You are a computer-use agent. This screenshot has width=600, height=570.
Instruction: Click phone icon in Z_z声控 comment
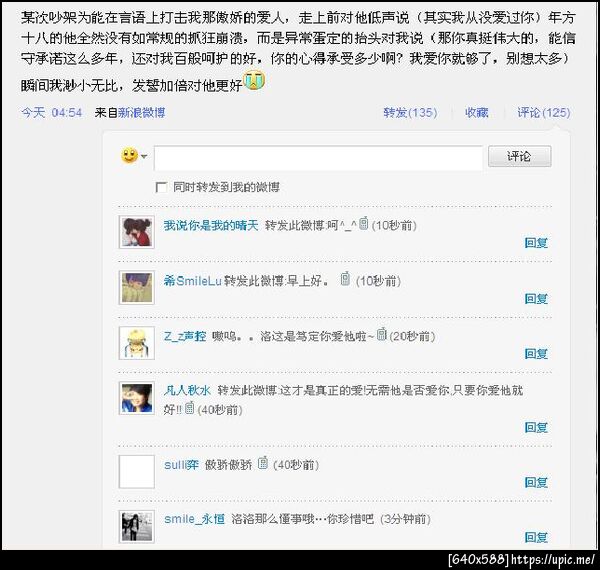click(x=382, y=334)
